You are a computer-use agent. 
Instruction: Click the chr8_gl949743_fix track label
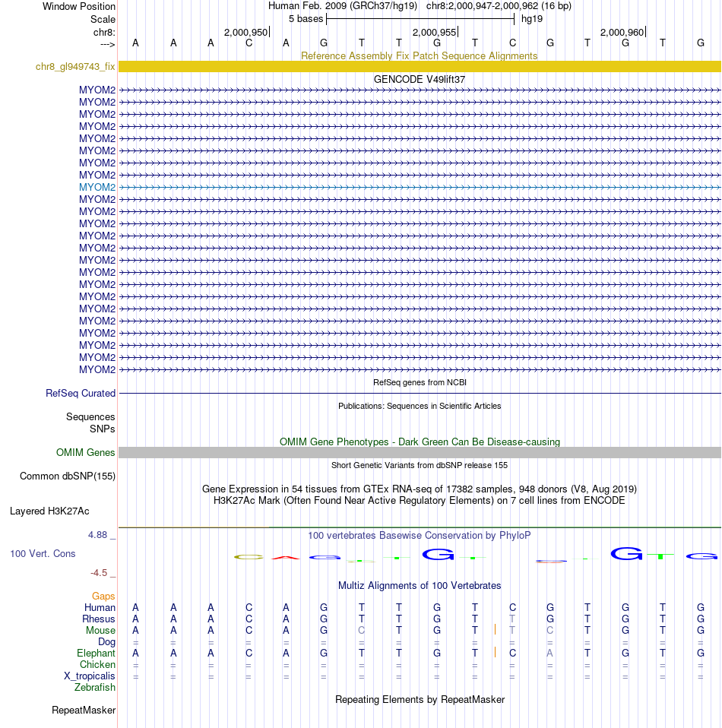point(75,66)
